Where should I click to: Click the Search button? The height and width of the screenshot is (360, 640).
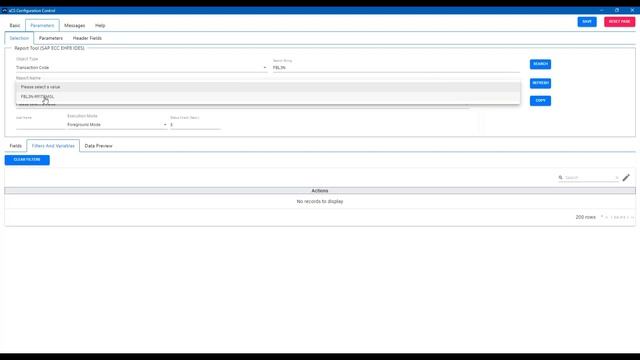click(x=540, y=64)
